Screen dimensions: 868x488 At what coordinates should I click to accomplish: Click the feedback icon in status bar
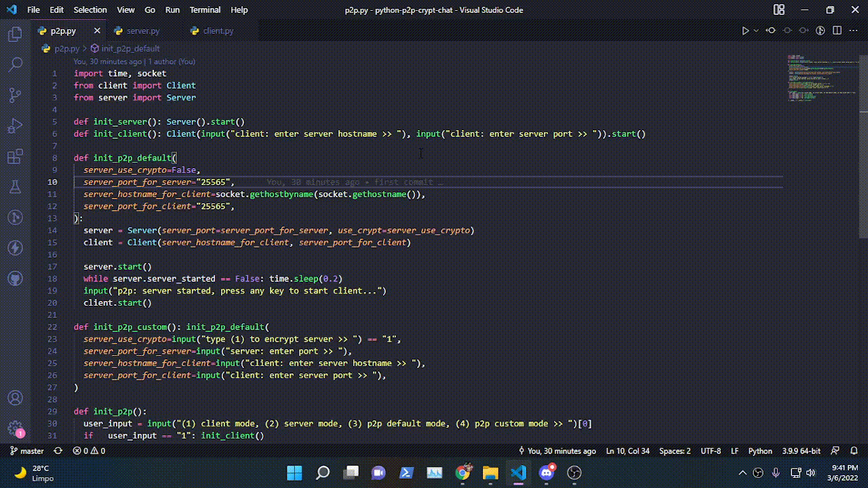point(835,451)
